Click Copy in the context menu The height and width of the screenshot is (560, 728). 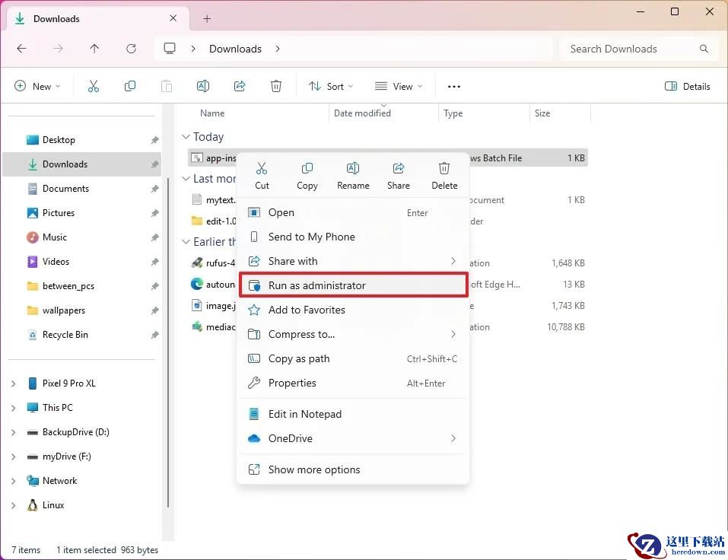(x=307, y=176)
